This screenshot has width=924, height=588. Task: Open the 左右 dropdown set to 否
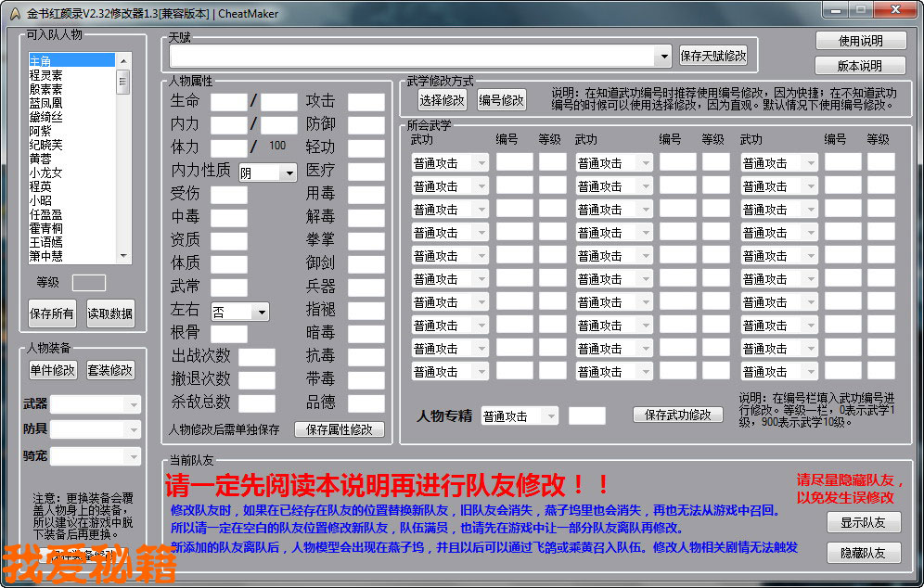coord(261,313)
